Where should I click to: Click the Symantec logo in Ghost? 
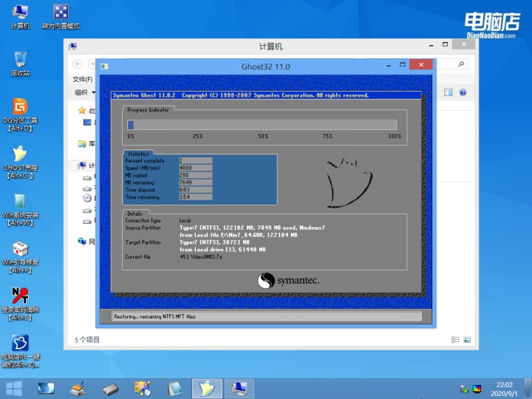click(288, 281)
